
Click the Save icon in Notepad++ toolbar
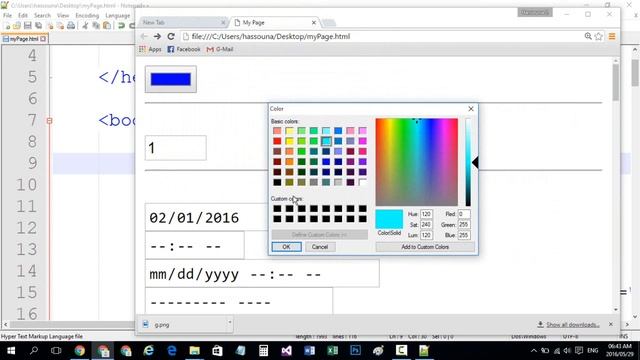click(28, 26)
